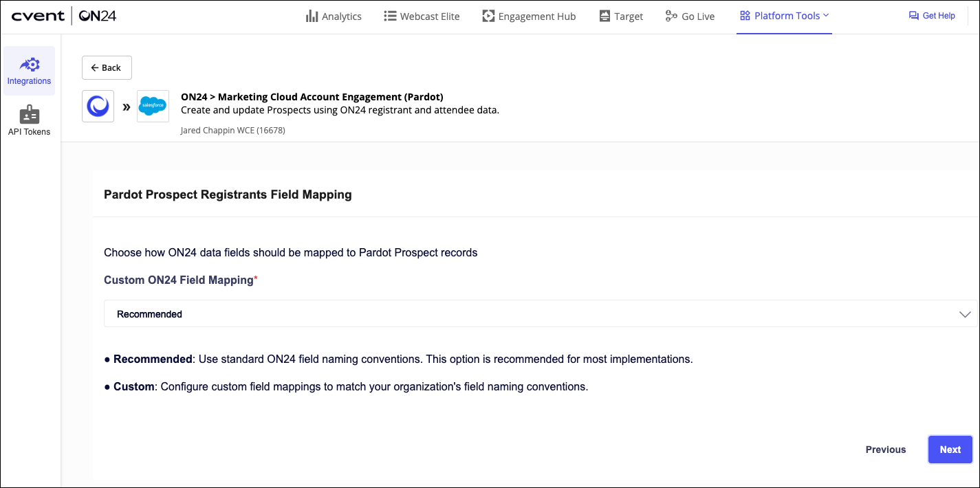Click the Get Help link
The width and height of the screenshot is (980, 488).
pos(932,16)
